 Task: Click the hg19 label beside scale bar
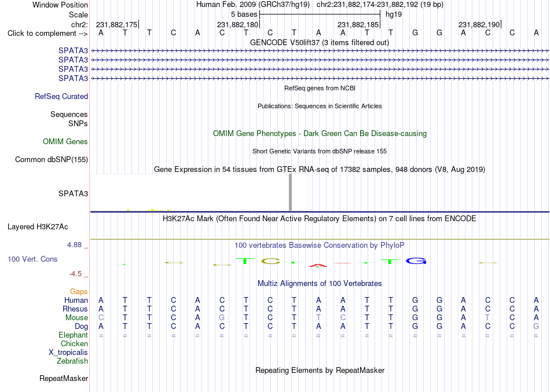394,14
